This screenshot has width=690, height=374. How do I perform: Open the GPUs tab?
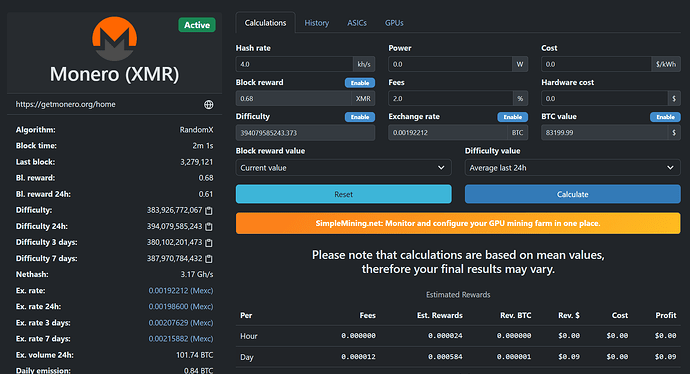tap(394, 23)
